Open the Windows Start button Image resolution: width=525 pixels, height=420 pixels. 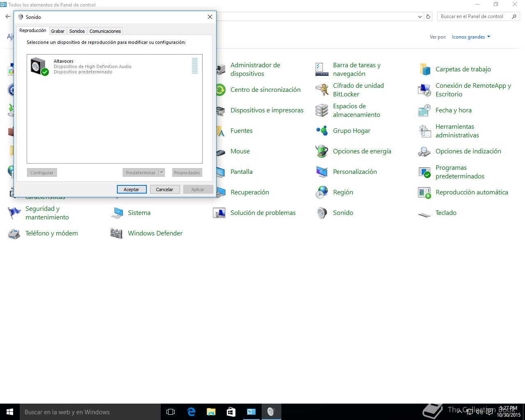(x=10, y=412)
